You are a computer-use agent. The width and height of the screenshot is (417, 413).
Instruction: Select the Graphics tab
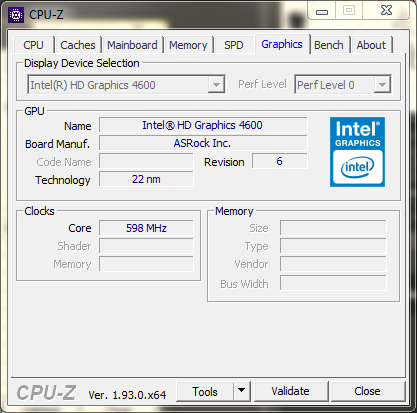pos(282,44)
